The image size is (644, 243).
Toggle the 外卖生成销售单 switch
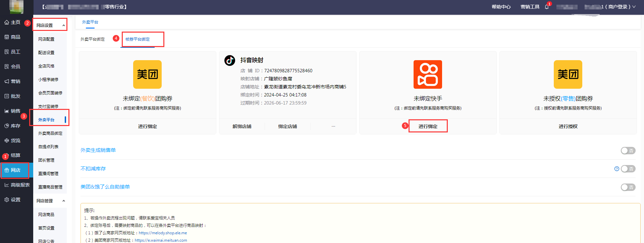point(628,151)
